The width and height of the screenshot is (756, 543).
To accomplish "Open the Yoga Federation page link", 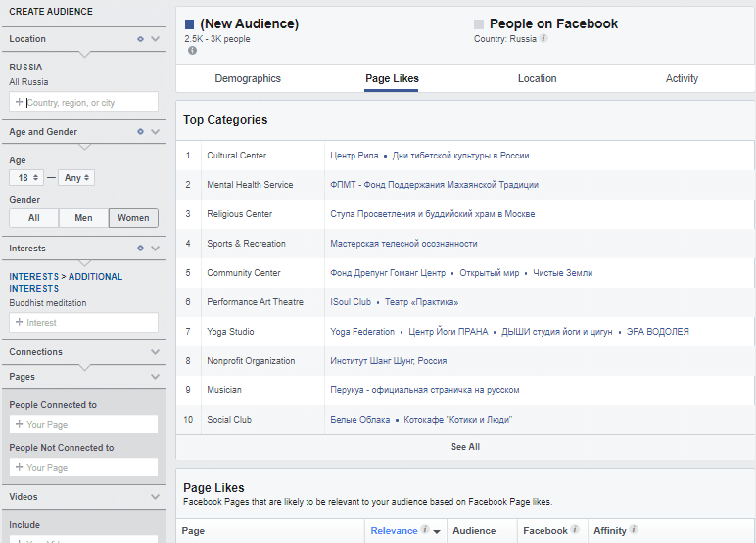I will pos(362,332).
